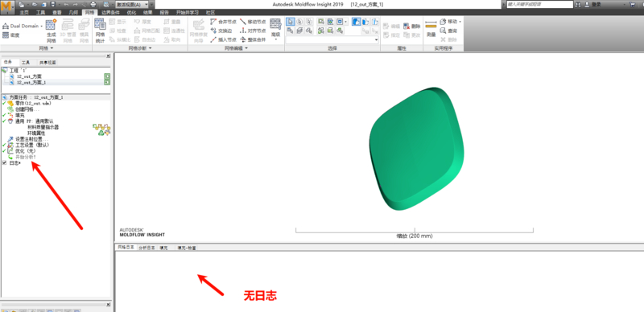Click the shopping cart icon in title bar

click(632, 4)
